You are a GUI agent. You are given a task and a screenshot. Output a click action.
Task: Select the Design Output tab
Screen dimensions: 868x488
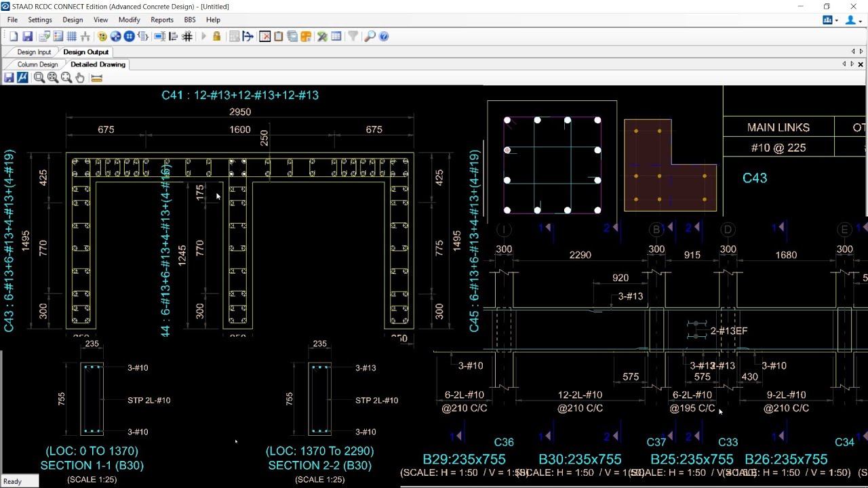(x=85, y=52)
